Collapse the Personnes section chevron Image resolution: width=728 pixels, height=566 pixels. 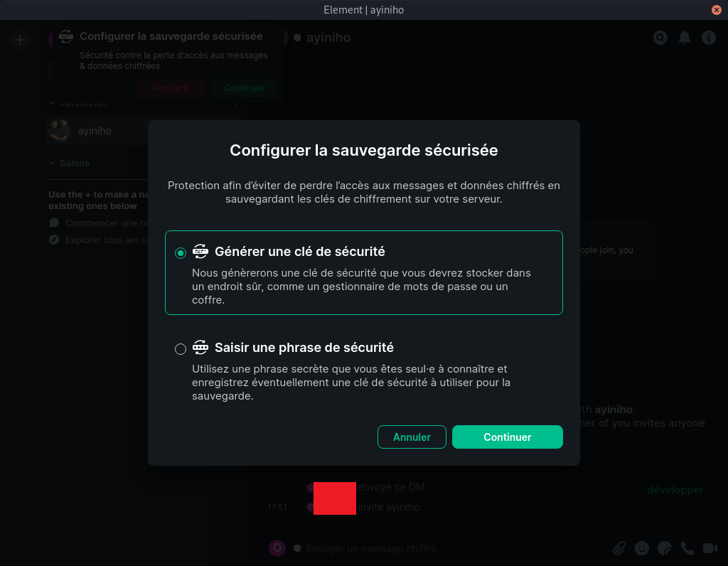pos(52,104)
